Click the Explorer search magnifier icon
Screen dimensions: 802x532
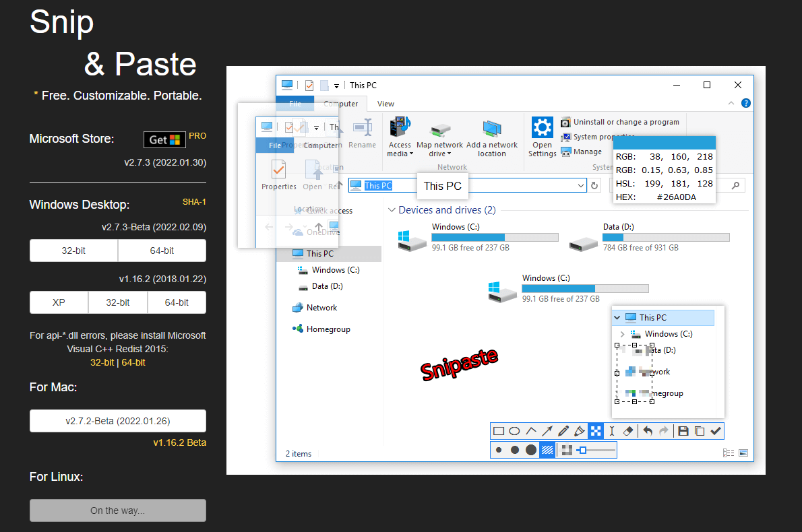(735, 185)
